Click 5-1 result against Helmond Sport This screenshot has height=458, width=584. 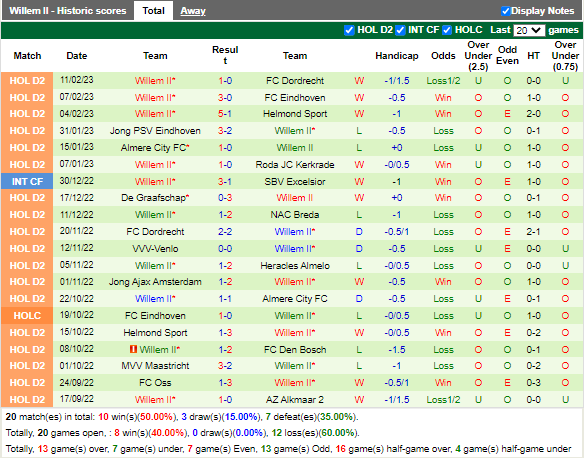225,114
